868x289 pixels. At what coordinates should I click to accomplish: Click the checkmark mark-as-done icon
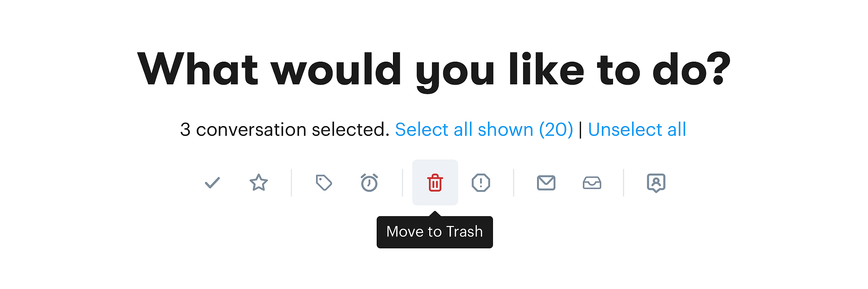pyautogui.click(x=212, y=183)
